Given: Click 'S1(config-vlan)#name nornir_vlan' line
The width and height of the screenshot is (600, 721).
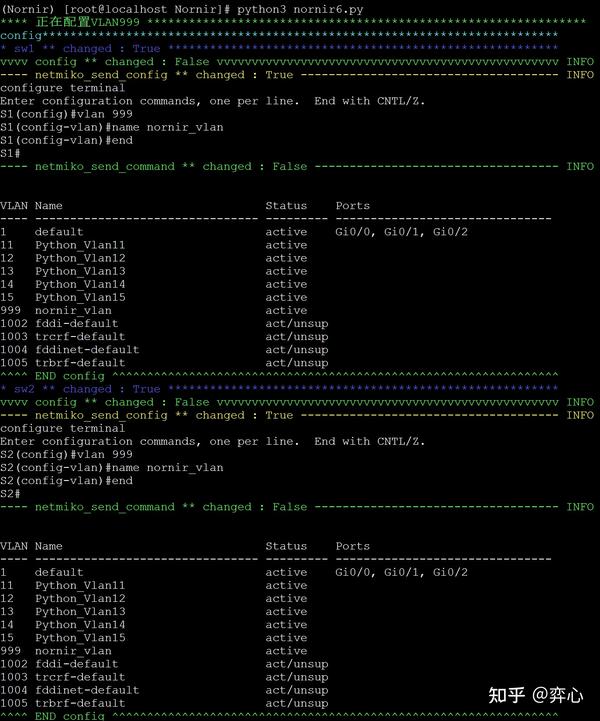Looking at the screenshot, I should 112,127.
